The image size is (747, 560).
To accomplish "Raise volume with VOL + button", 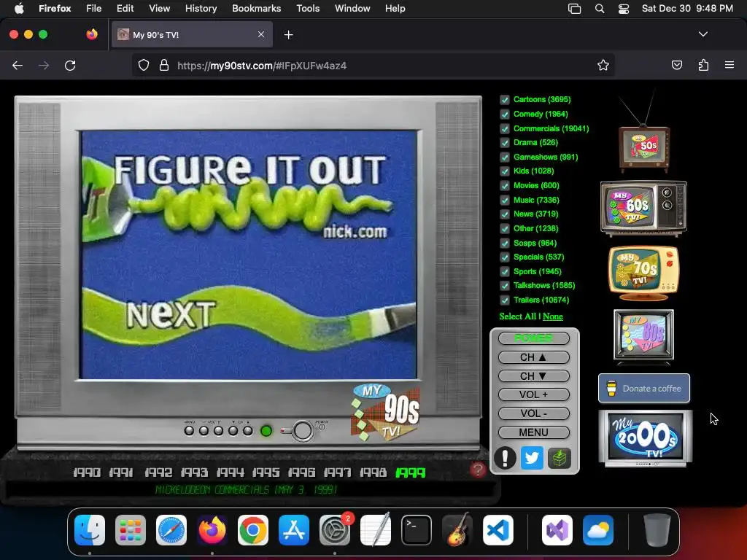I will click(x=533, y=394).
